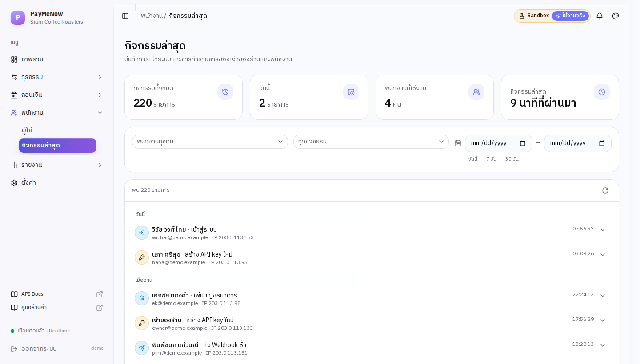Click the login icon for วิชัย วงศ์ไทย entry

tap(142, 233)
